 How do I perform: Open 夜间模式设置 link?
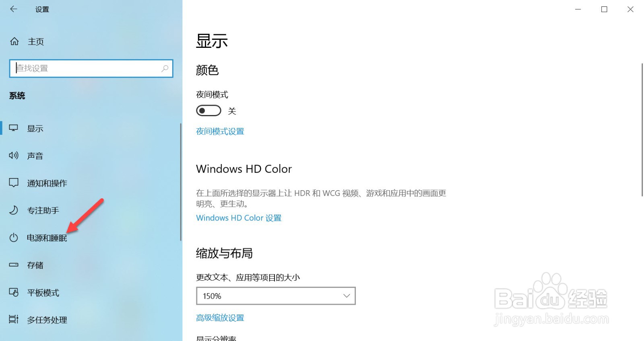[x=220, y=131]
